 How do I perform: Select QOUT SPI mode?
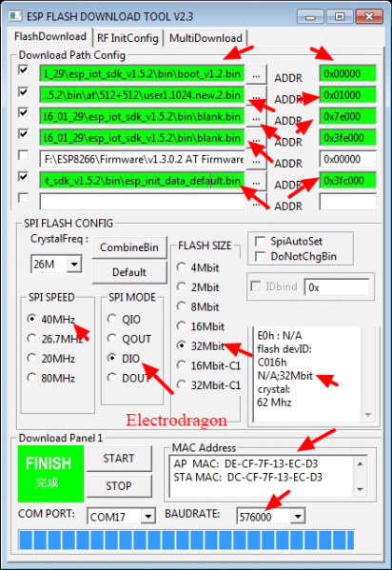tap(129, 339)
